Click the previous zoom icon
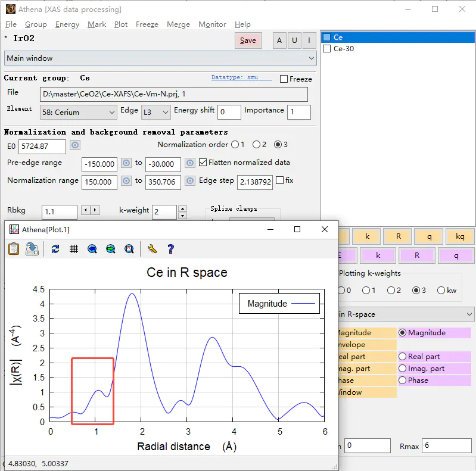Image resolution: width=476 pixels, height=471 pixels. point(92,249)
